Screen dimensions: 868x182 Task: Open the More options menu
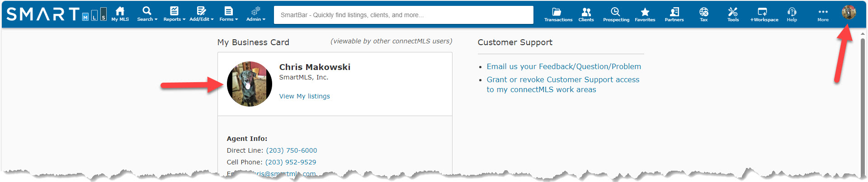coord(823,14)
